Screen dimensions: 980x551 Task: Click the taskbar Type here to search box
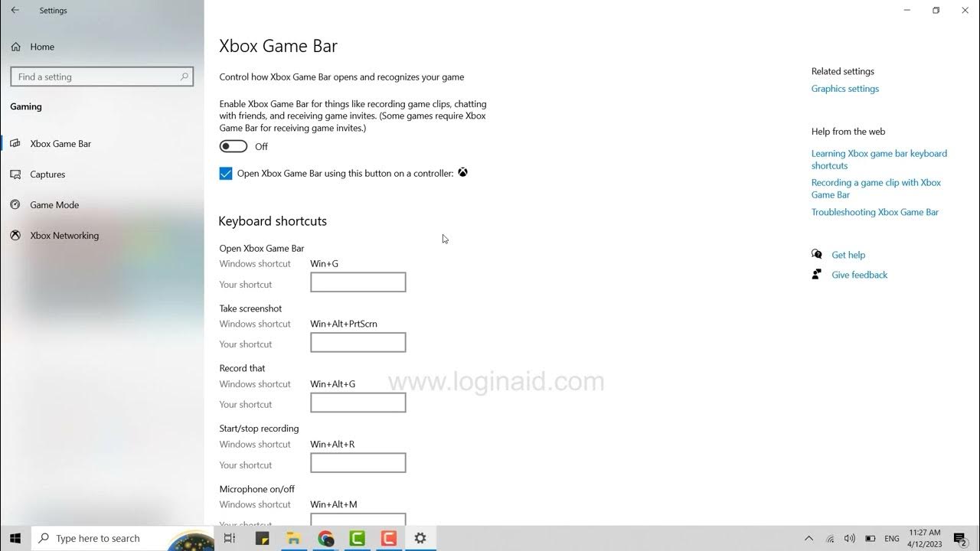point(122,539)
